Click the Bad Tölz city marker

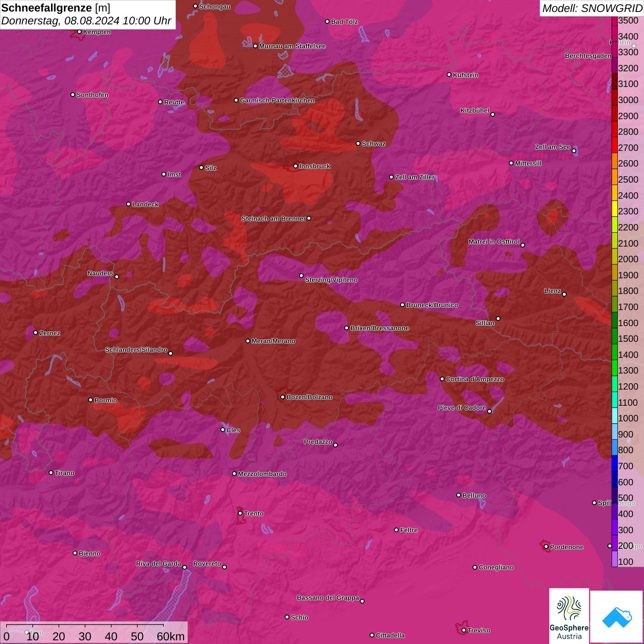328,22
